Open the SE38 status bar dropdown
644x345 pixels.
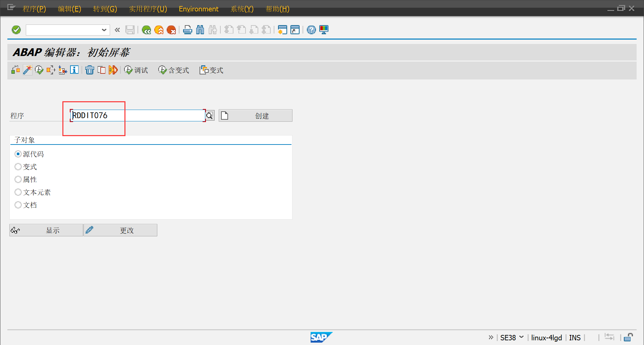(522, 337)
